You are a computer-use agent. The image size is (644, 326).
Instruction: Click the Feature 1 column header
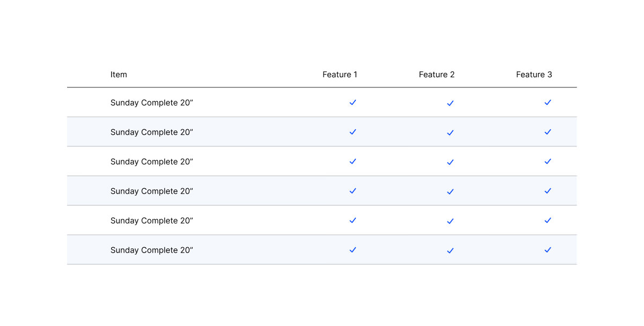click(x=340, y=75)
